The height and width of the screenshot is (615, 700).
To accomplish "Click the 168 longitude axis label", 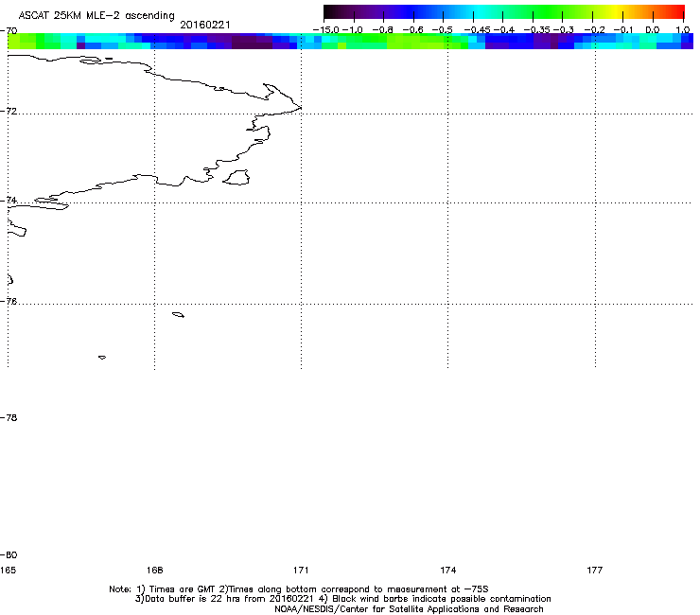I will coord(154,571).
